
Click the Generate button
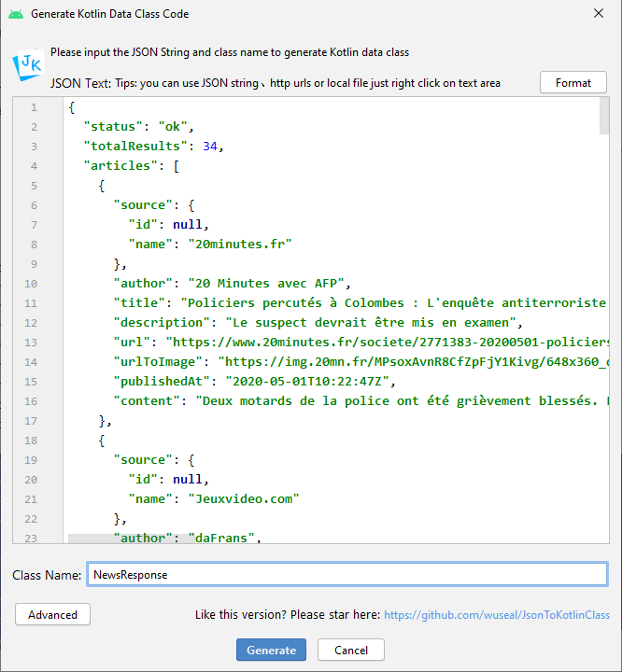pos(271,650)
